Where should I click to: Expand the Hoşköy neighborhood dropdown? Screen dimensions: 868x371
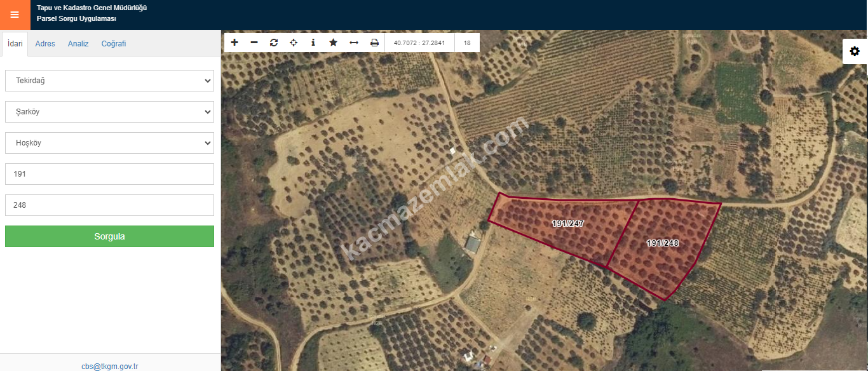click(109, 143)
